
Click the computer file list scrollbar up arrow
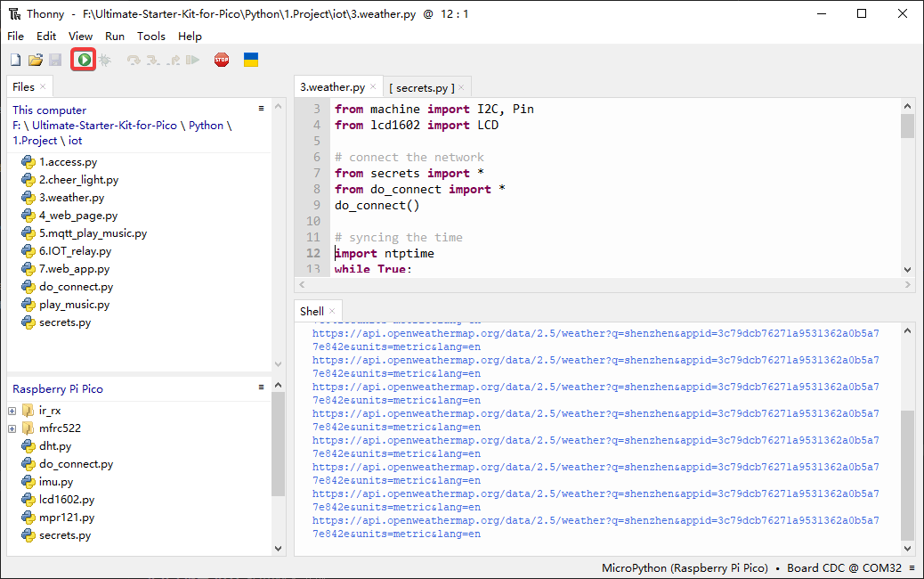click(x=278, y=106)
